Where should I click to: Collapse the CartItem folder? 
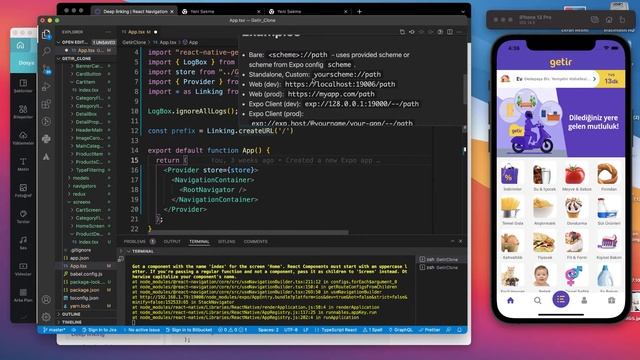[85, 82]
